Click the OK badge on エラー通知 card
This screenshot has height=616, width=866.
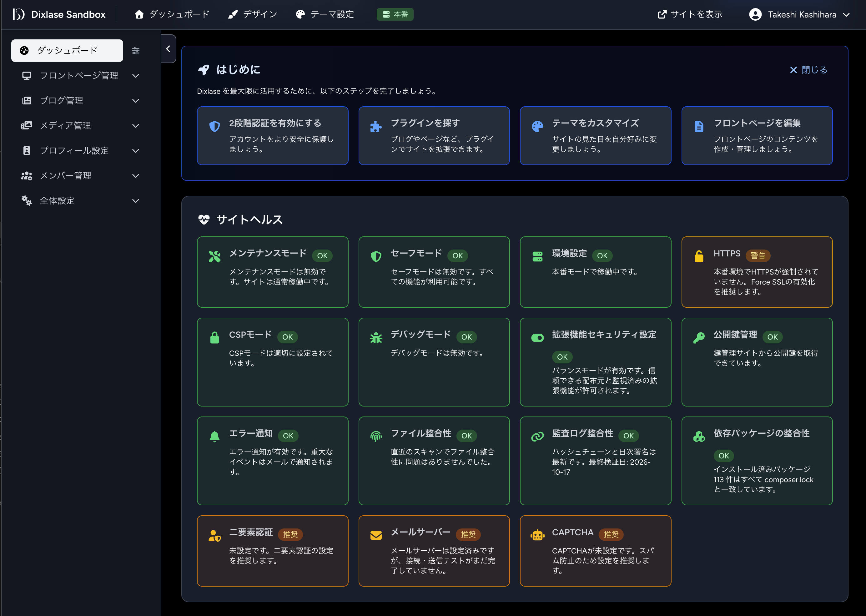pos(288,436)
